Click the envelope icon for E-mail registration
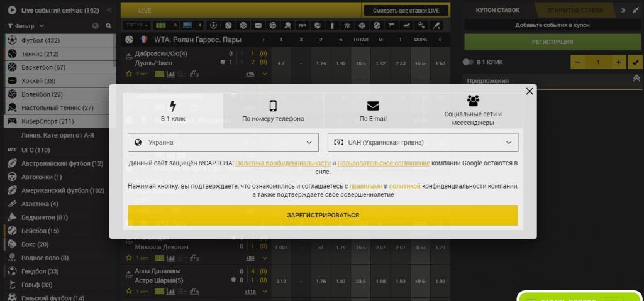 373,106
